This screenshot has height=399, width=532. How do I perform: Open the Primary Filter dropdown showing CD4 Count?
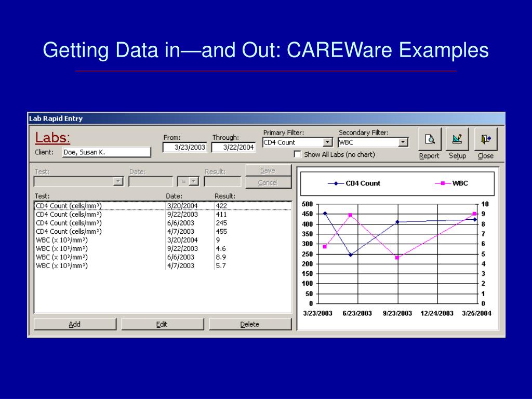tap(327, 142)
